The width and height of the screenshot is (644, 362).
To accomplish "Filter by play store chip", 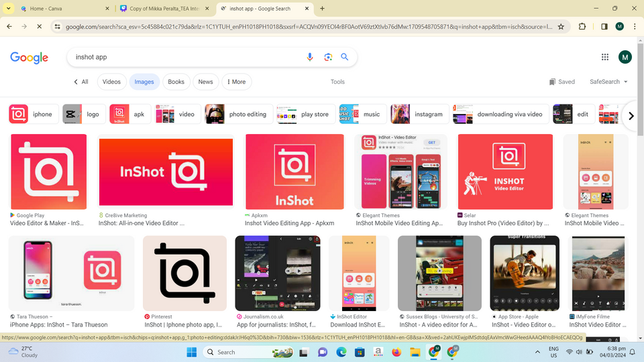I will pyautogui.click(x=306, y=114).
